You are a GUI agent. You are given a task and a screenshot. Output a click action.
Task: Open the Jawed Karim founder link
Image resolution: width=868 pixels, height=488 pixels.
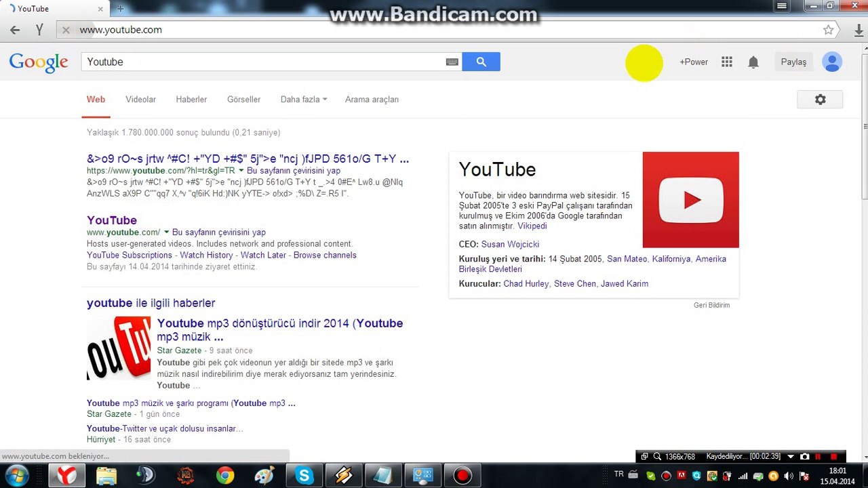(625, 284)
